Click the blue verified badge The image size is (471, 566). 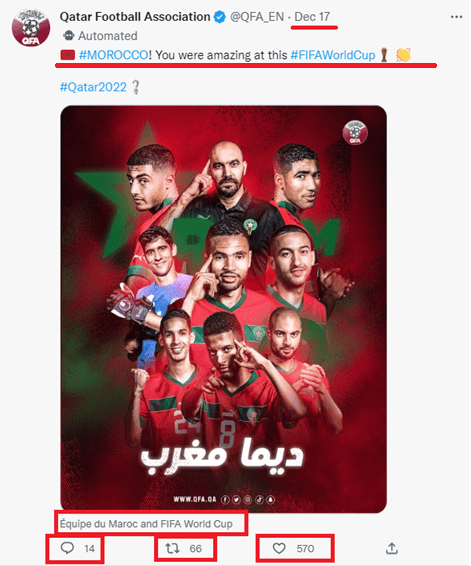coord(219,17)
